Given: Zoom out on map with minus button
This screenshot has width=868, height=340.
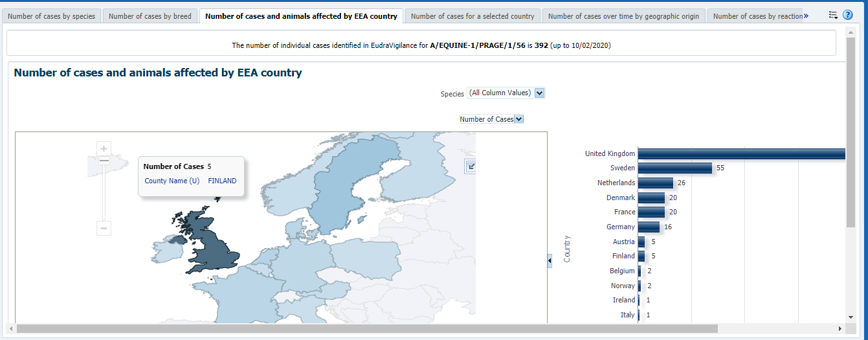Looking at the screenshot, I should click(104, 228).
